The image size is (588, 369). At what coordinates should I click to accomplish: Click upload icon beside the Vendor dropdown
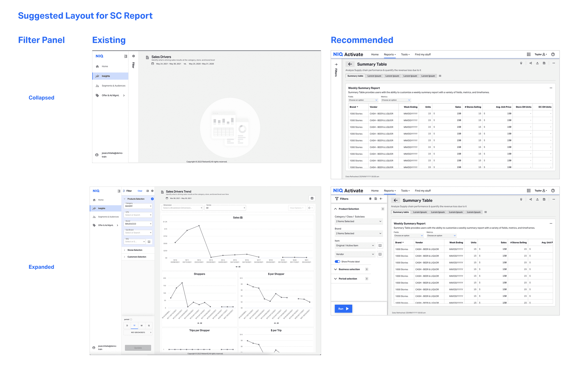click(x=380, y=254)
